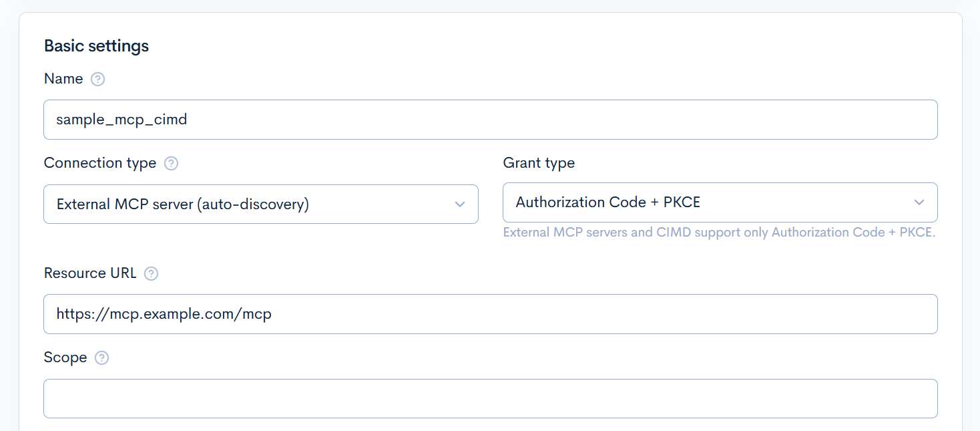Focus the Name input field

491,120
